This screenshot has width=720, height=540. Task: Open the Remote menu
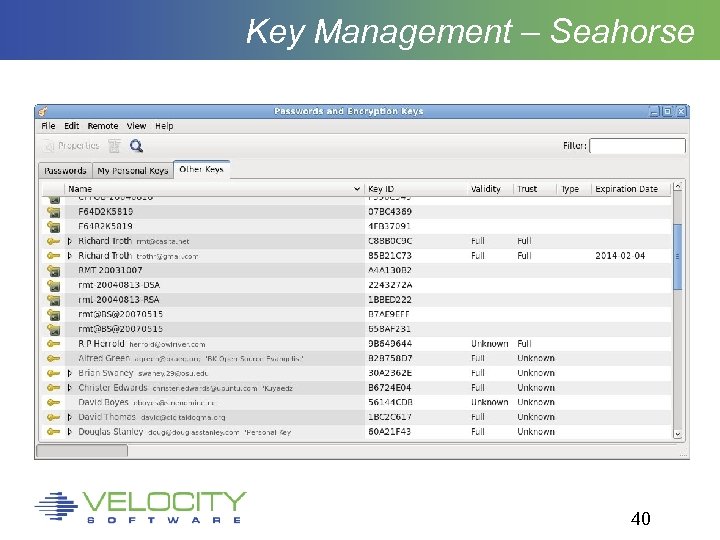(x=103, y=126)
